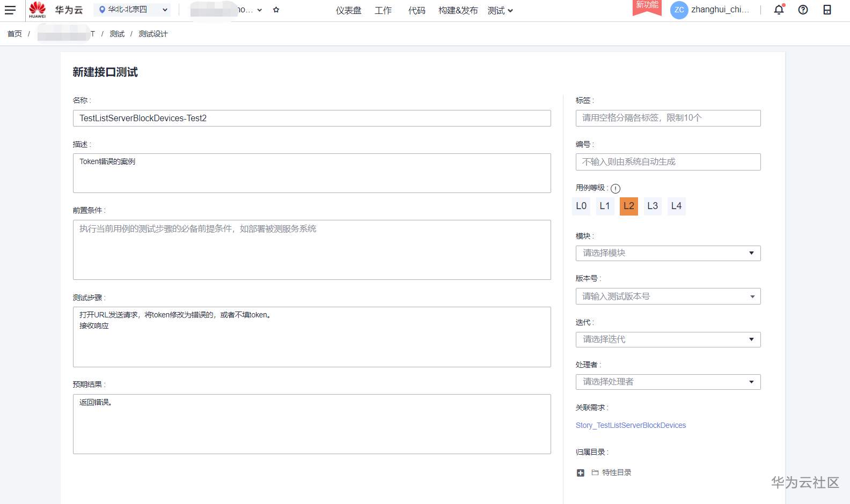Image resolution: width=850 pixels, height=504 pixels.
Task: Select case level L4
Action: [676, 206]
